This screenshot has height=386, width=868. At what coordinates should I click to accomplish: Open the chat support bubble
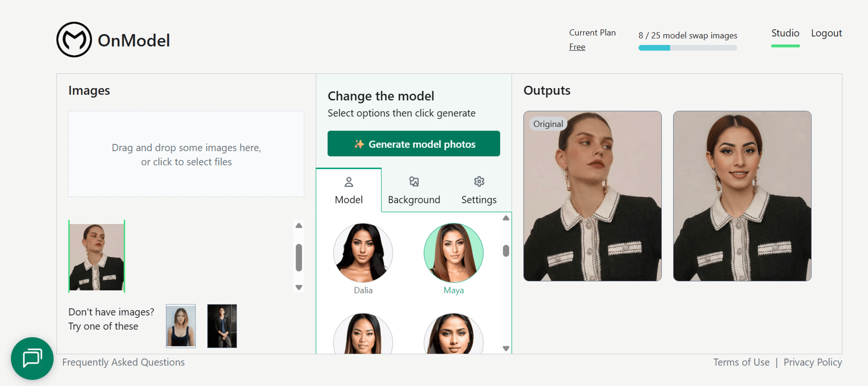coord(32,358)
